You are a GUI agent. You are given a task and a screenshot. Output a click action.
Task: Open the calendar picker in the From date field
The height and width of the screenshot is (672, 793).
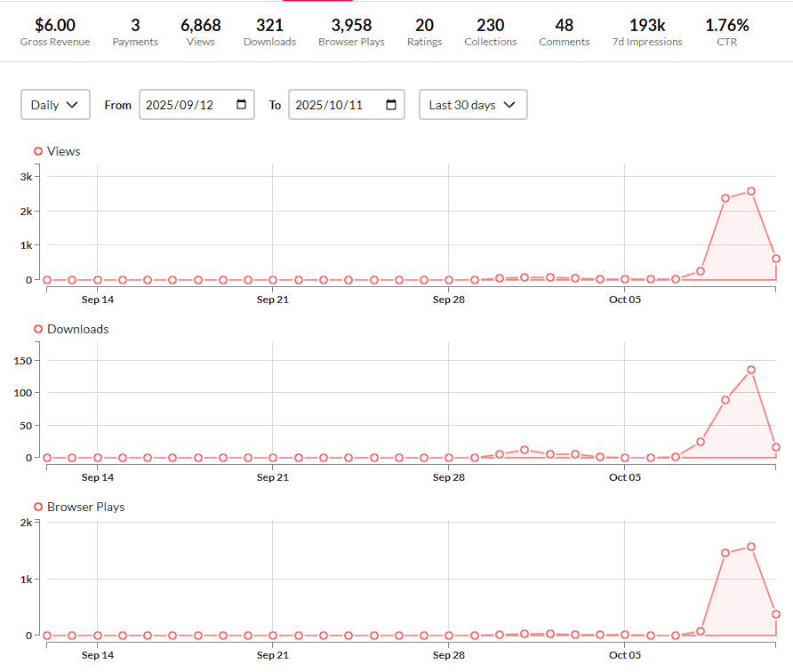coord(241,105)
